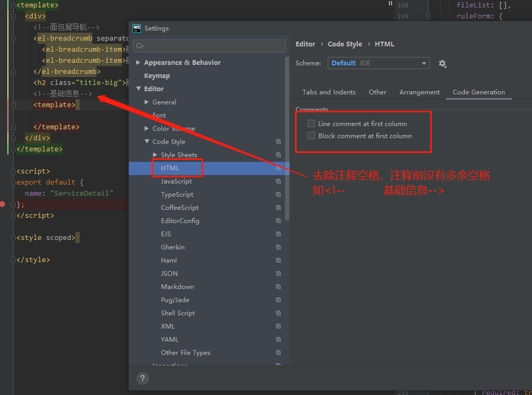Switch to the Tabs and Indents tab
This screenshot has height=395, width=532.
point(328,92)
